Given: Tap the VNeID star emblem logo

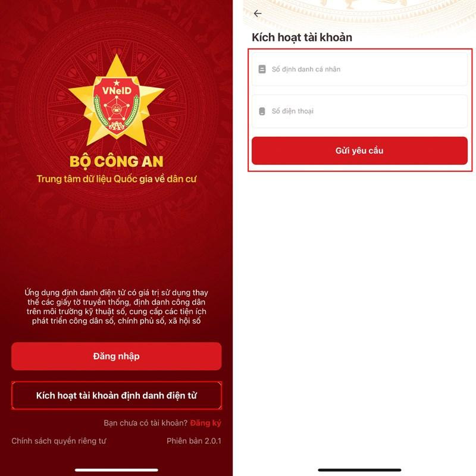Looking at the screenshot, I should pos(117,100).
